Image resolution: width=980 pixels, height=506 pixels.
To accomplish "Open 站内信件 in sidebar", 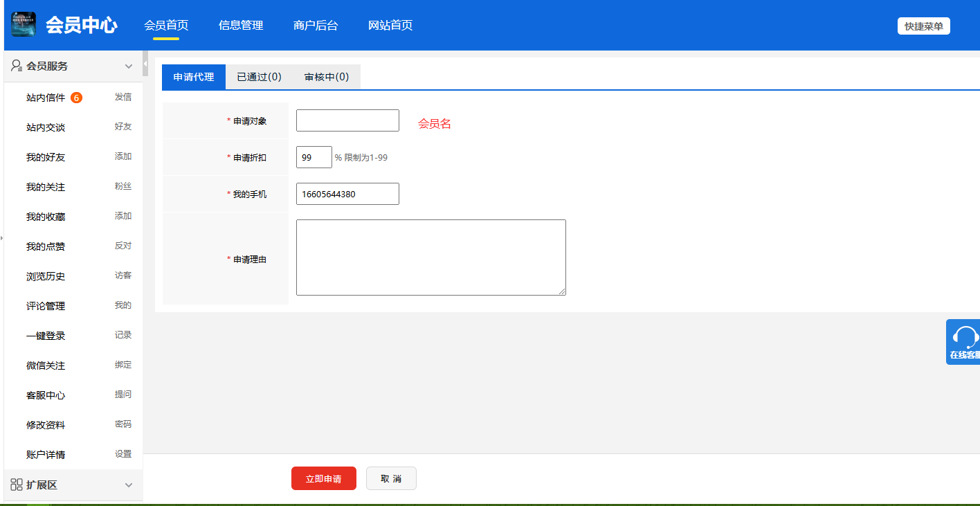I will [x=46, y=98].
